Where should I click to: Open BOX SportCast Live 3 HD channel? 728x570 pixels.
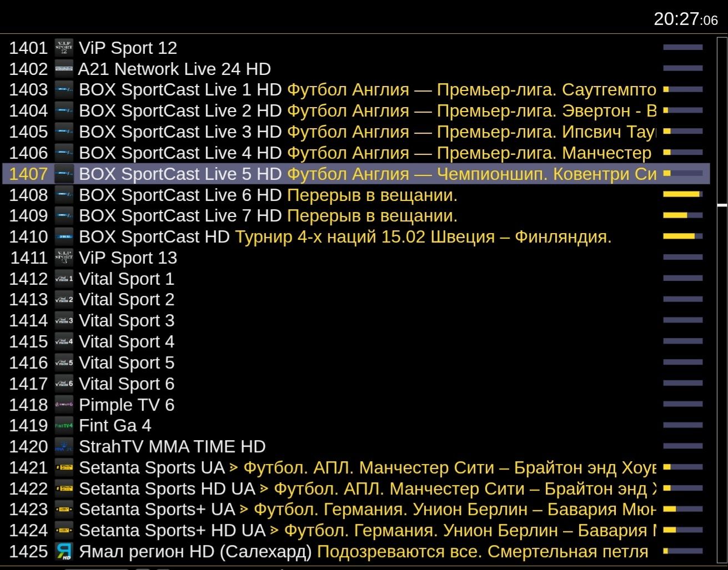point(356,132)
